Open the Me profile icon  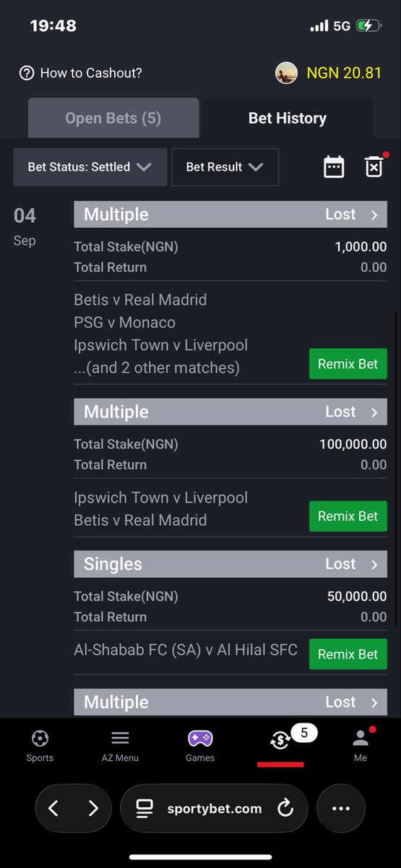[x=361, y=739]
